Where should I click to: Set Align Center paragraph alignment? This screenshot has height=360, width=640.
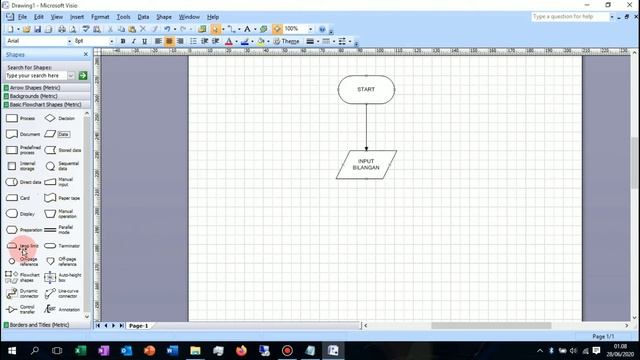click(169, 41)
